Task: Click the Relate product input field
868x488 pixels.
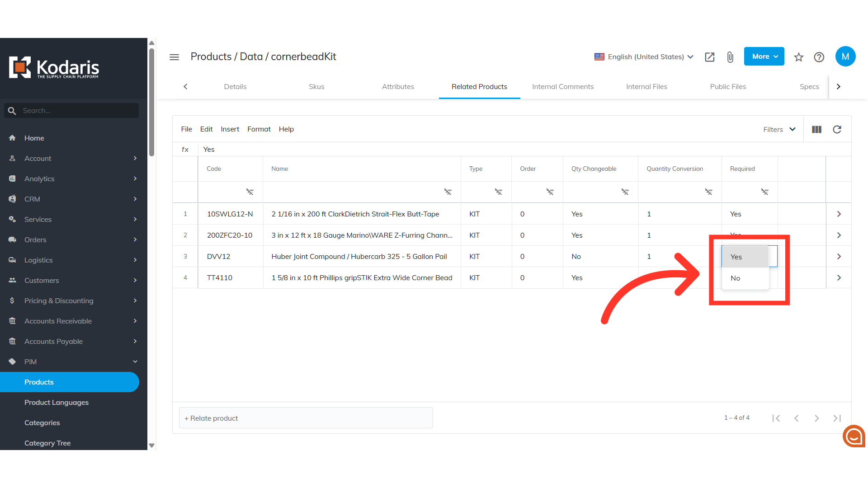Action: pos(306,418)
